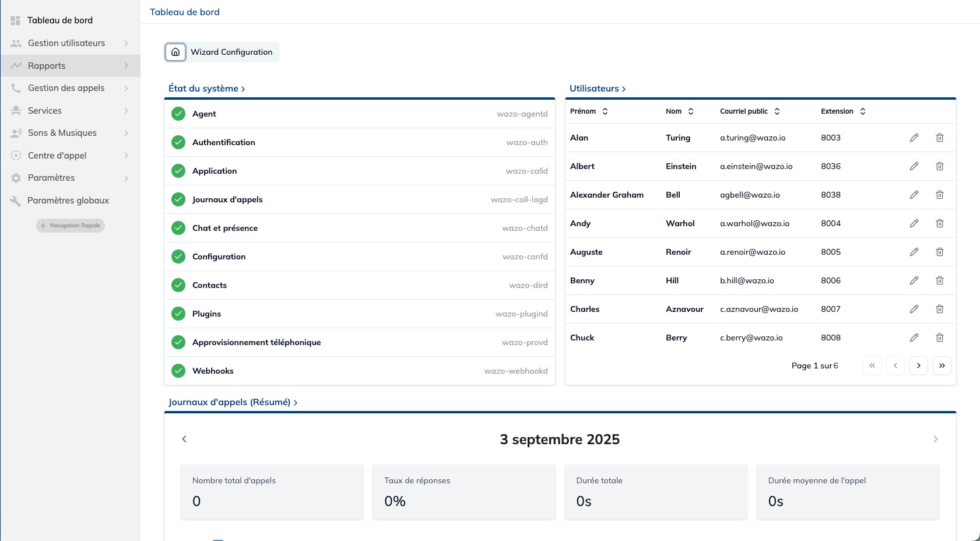Jump to last users page
Image resolution: width=980 pixels, height=541 pixels.
(x=942, y=366)
